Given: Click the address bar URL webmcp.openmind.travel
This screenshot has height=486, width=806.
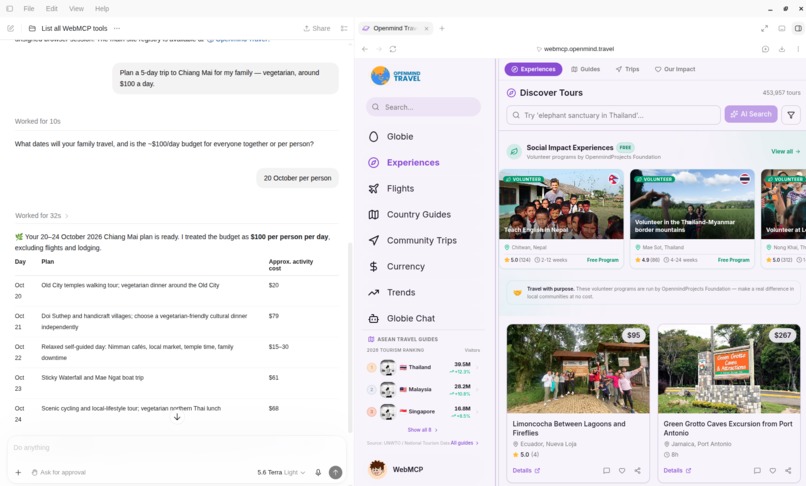Looking at the screenshot, I should coord(578,49).
